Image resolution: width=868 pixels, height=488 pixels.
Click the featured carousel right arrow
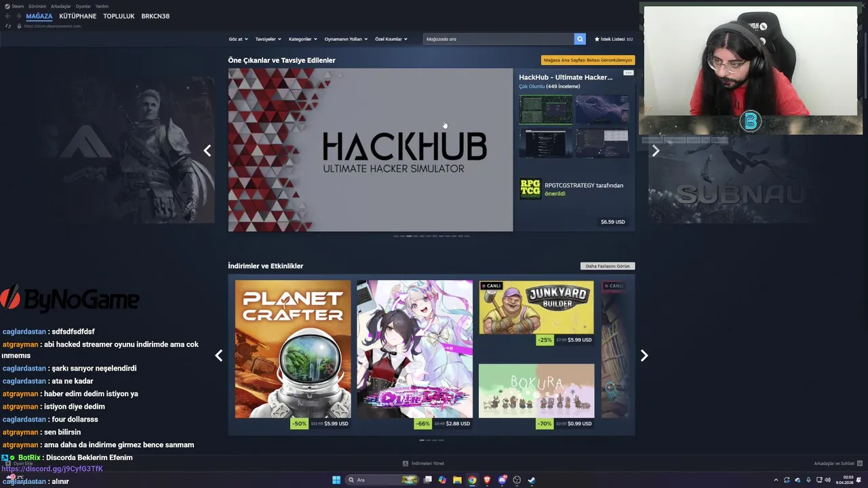(655, 150)
